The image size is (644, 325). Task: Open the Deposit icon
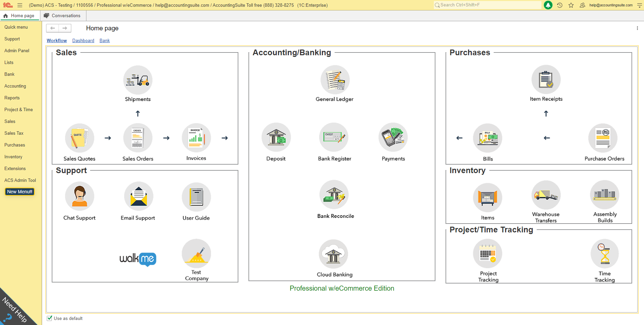(x=276, y=137)
